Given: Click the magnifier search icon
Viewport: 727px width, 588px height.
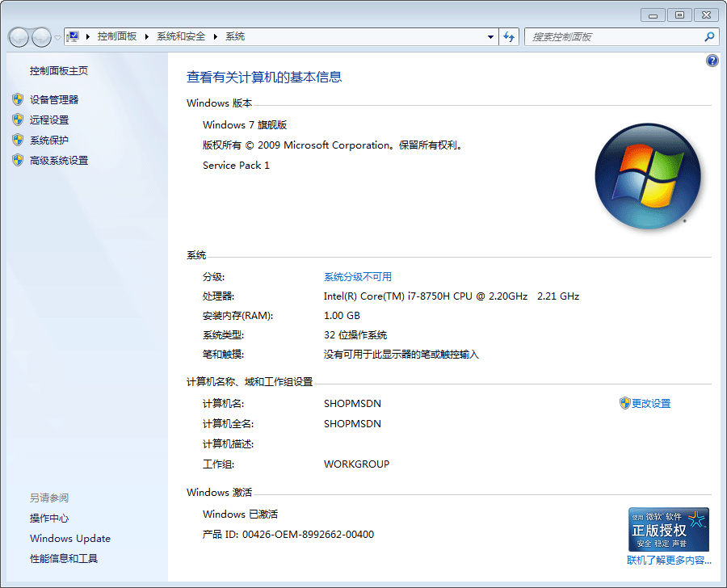Looking at the screenshot, I should tap(709, 36).
